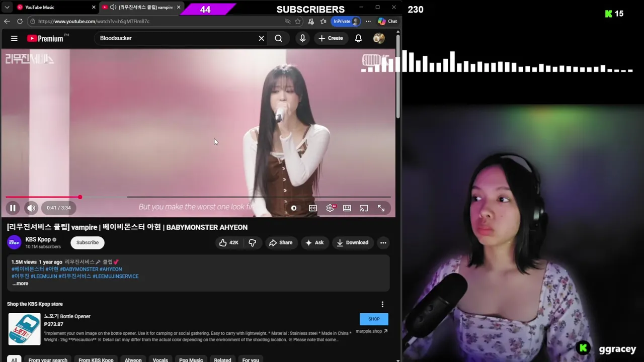Screen dimensions: 644x362
Task: Subscribe to KBS Kpop
Action: point(88,242)
